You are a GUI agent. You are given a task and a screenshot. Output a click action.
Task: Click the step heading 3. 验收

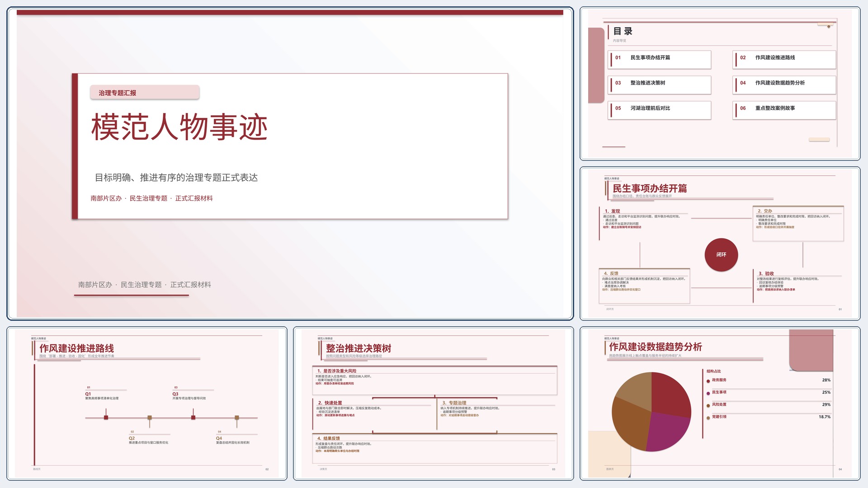[766, 274]
